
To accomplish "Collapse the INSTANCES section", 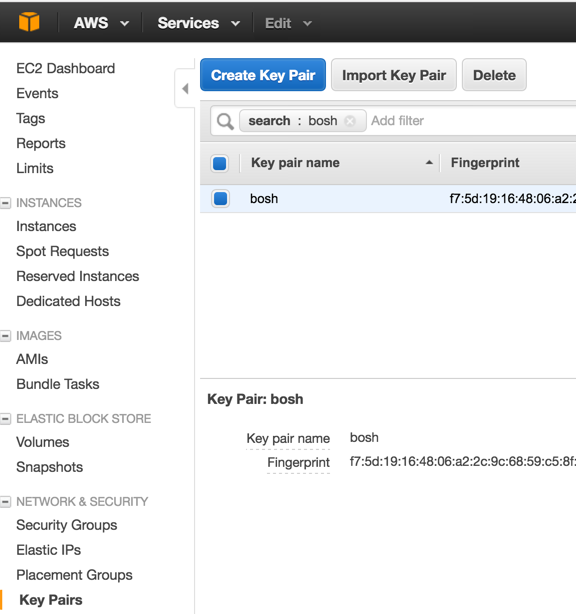I will tap(6, 203).
